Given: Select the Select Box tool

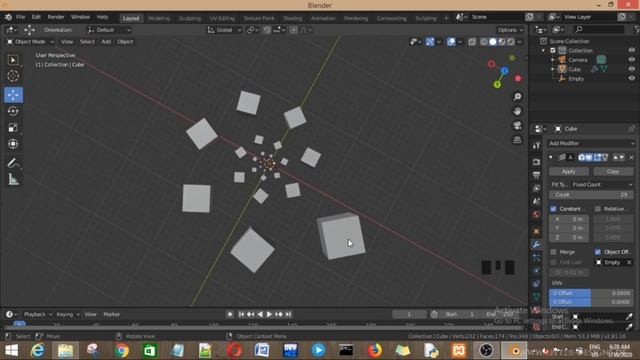Looking at the screenshot, I should [x=13, y=60].
